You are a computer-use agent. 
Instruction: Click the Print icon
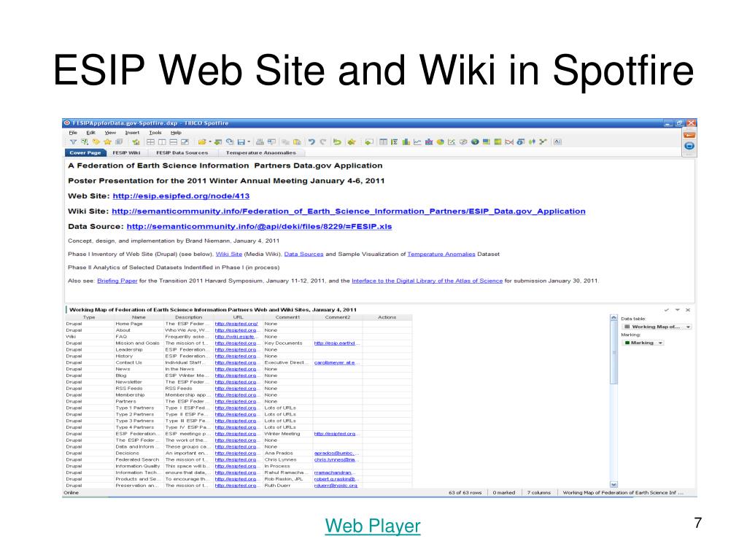[260, 141]
